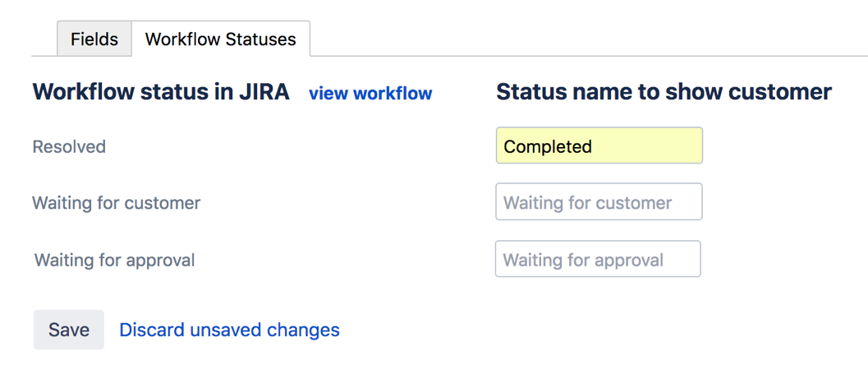The width and height of the screenshot is (868, 374).
Task: Revert edits using the link beside Save
Action: (229, 330)
